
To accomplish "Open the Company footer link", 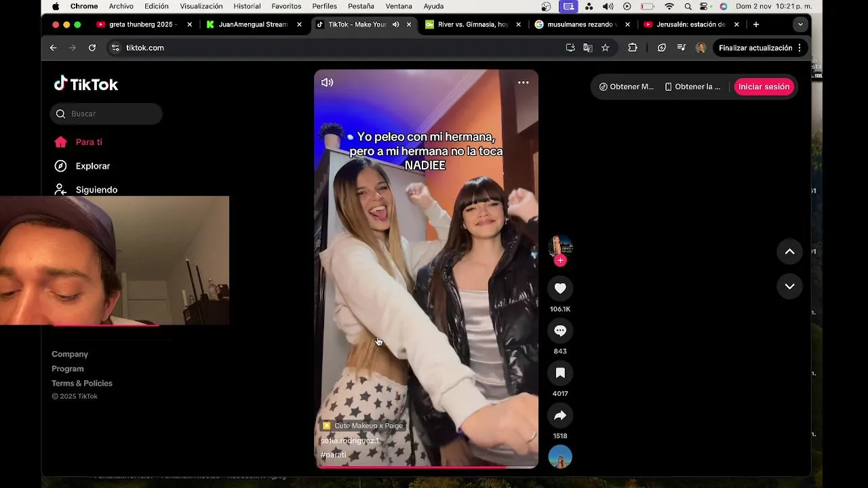I will click(70, 354).
